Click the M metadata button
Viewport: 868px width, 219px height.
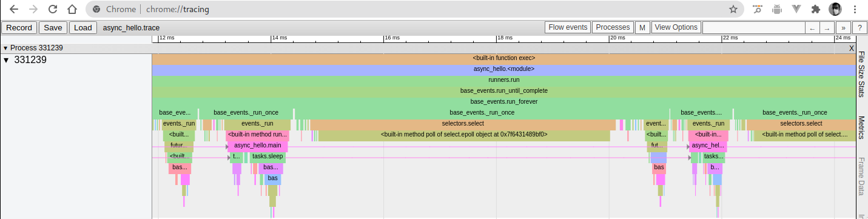pyautogui.click(x=642, y=27)
